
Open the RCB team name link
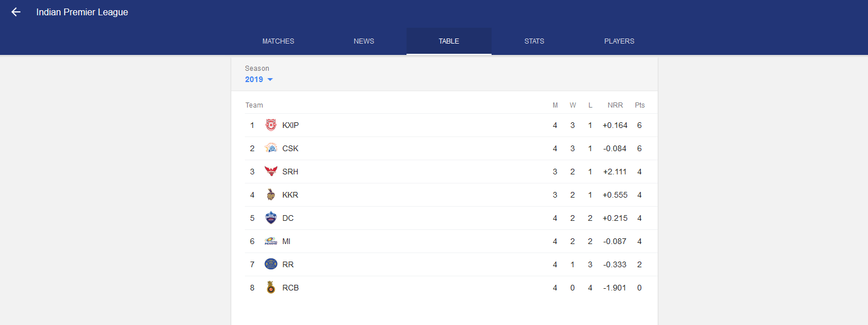pos(290,288)
